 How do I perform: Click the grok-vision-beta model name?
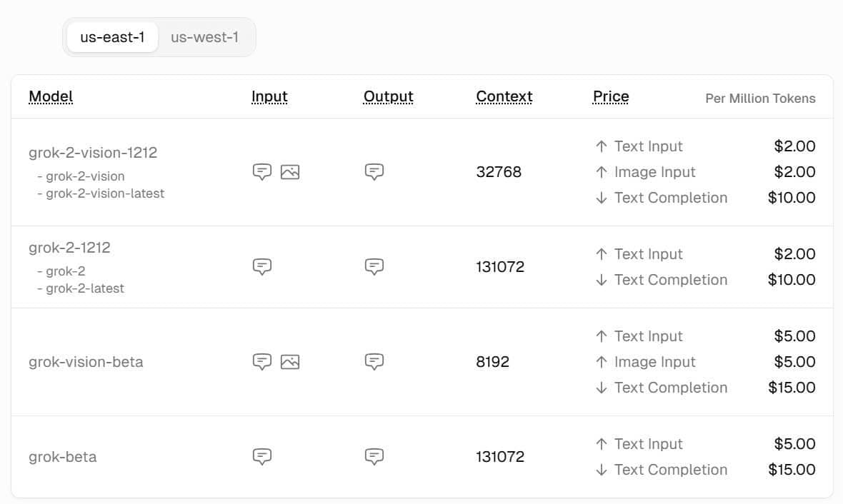86,362
